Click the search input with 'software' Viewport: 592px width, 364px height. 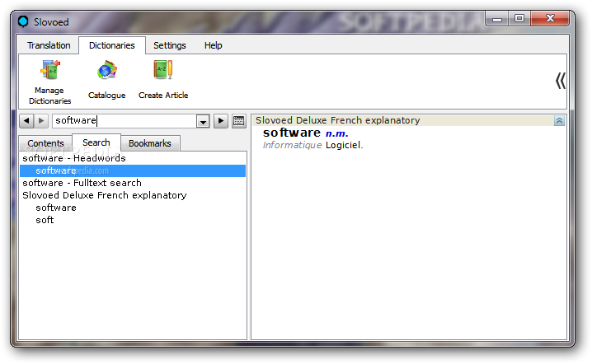click(125, 121)
